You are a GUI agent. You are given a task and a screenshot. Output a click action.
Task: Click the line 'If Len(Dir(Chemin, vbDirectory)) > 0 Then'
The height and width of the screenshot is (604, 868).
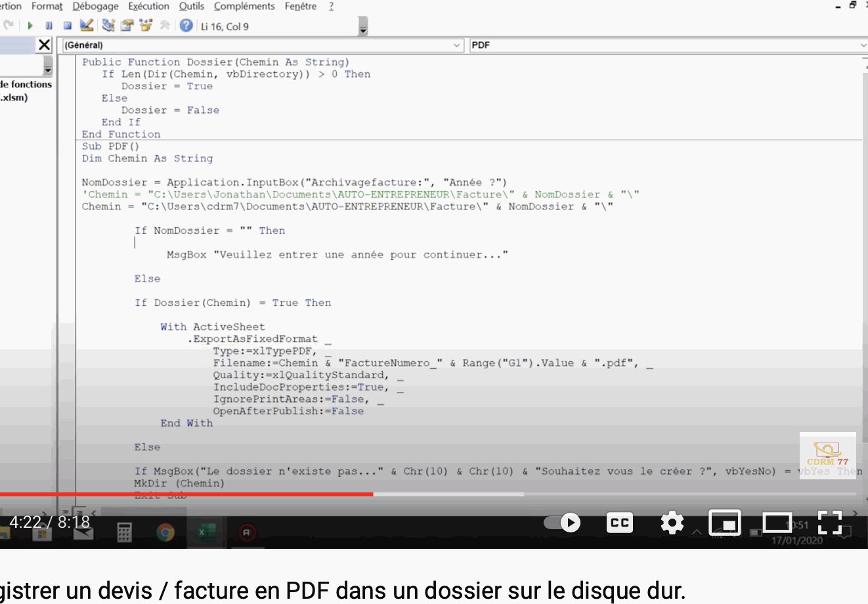point(236,74)
